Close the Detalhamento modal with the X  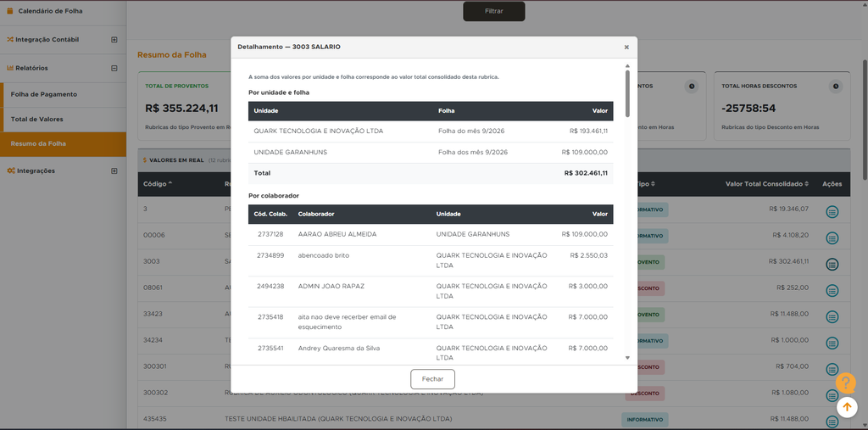[626, 47]
